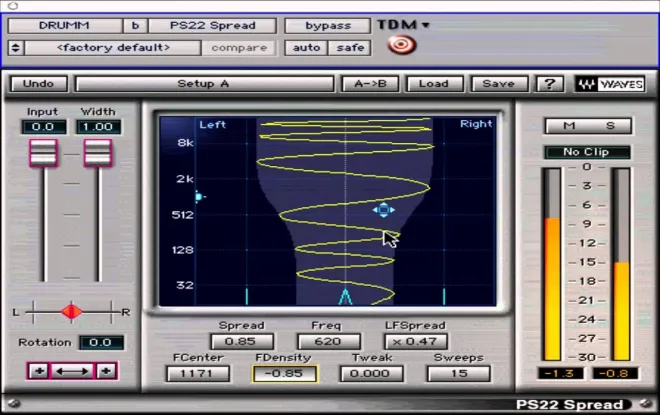
Task: Click the Sweeps value 15
Action: (459, 373)
